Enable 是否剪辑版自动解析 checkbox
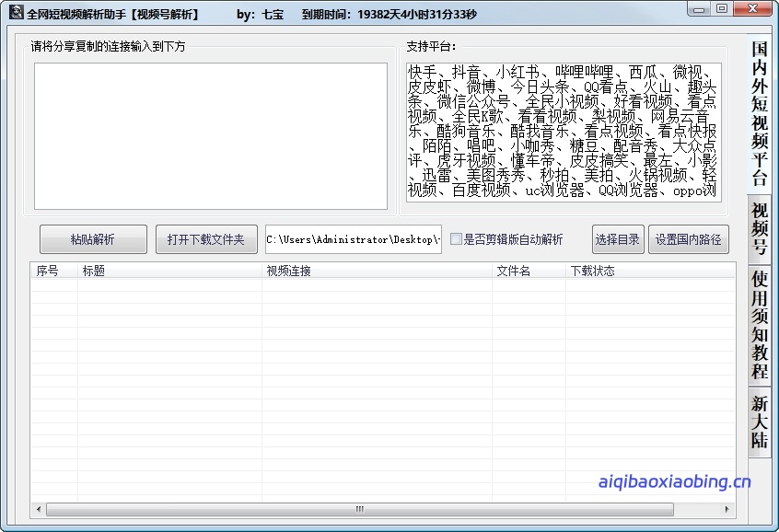779x532 pixels. coord(456,239)
